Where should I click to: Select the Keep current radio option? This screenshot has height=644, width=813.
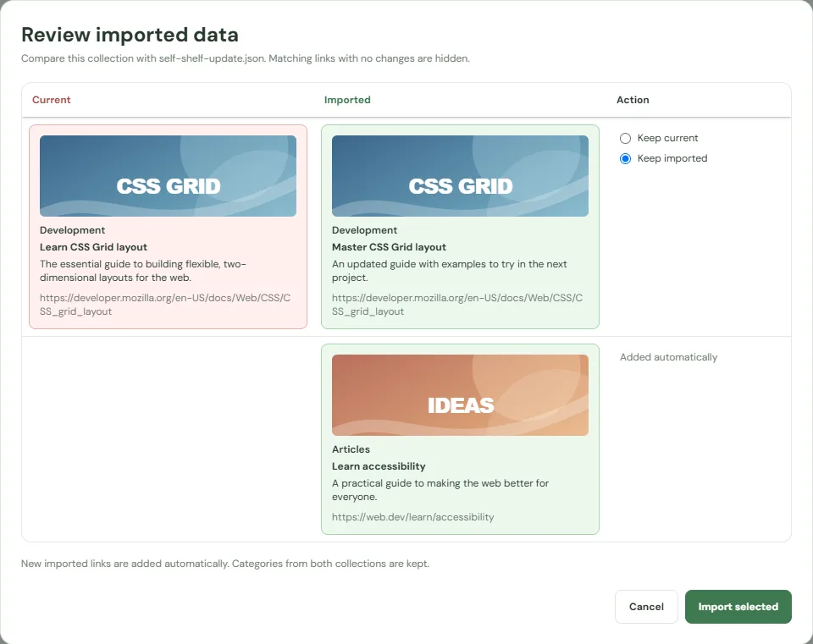point(625,138)
